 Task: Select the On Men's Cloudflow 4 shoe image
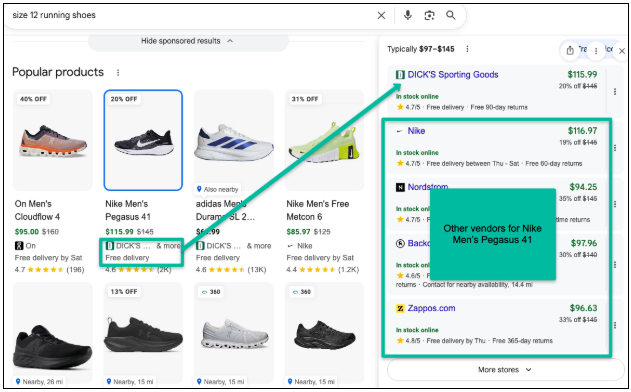click(53, 140)
